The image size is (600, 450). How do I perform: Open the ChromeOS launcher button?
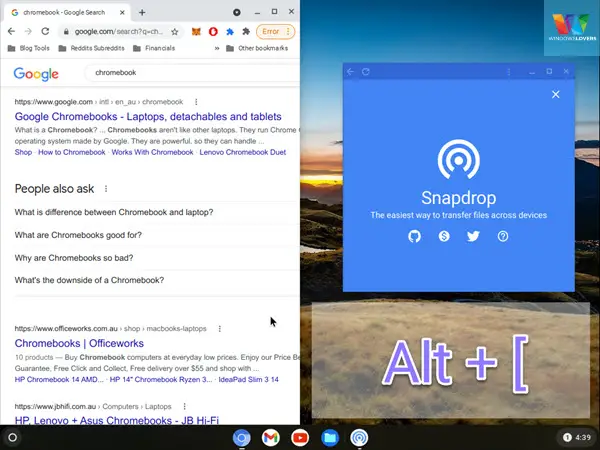[x=12, y=437]
